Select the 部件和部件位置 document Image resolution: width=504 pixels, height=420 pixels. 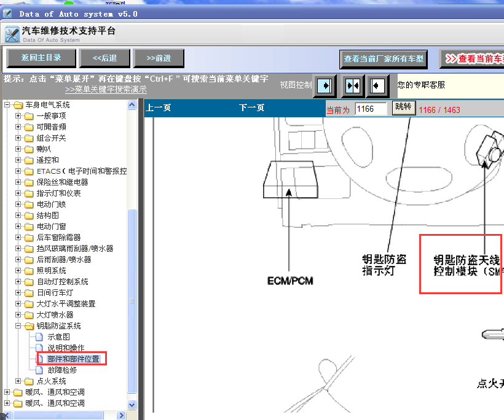[73, 359]
